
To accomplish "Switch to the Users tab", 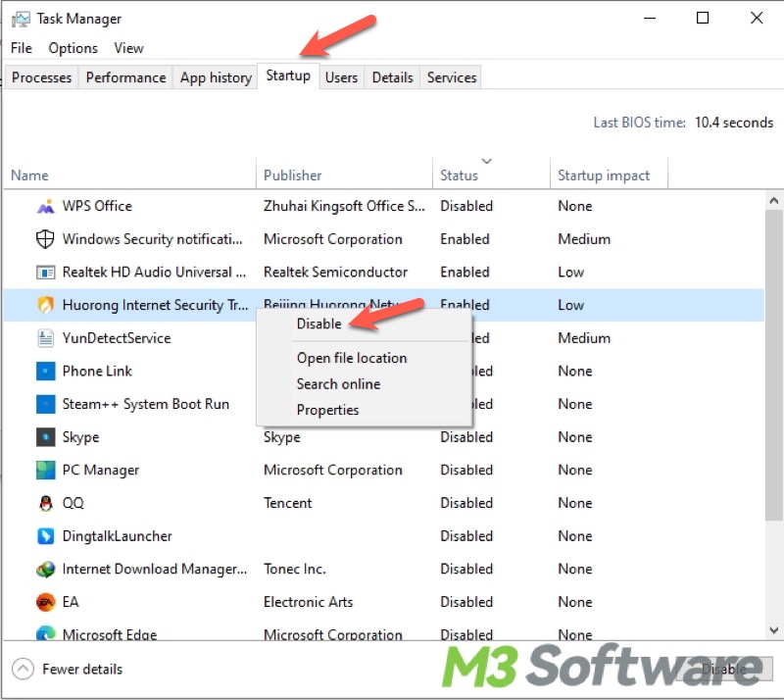I will 341,77.
